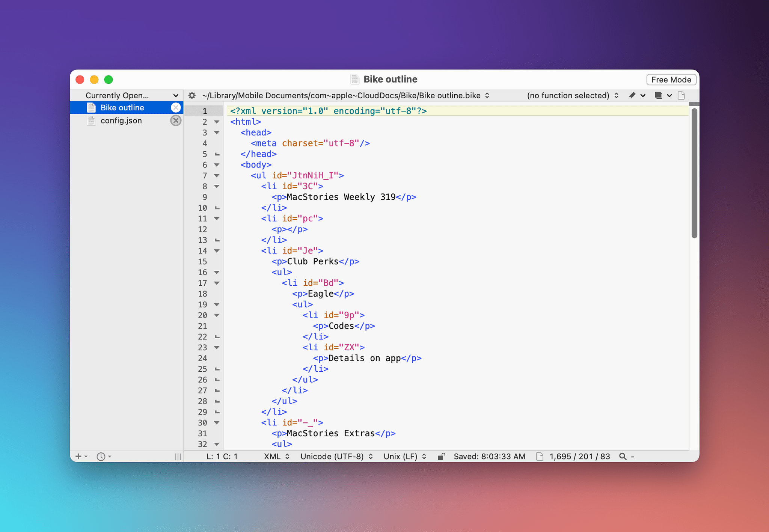Click the Free Mode button
This screenshot has width=769, height=532.
671,80
